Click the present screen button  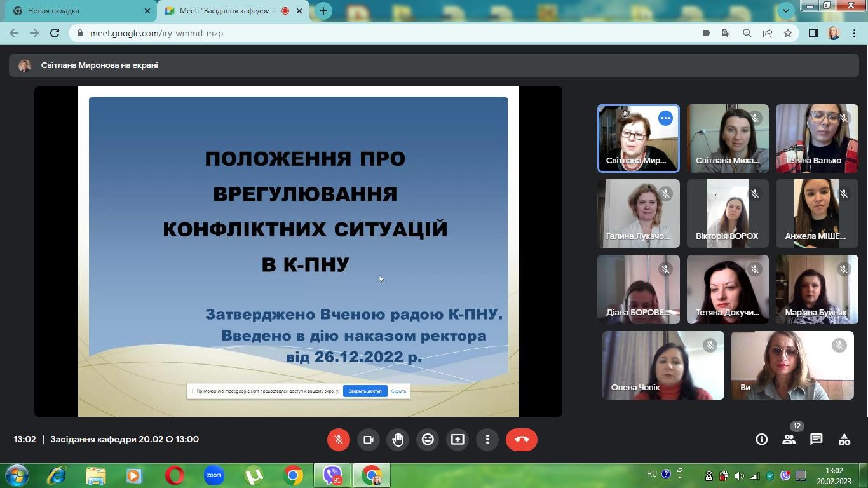(458, 439)
